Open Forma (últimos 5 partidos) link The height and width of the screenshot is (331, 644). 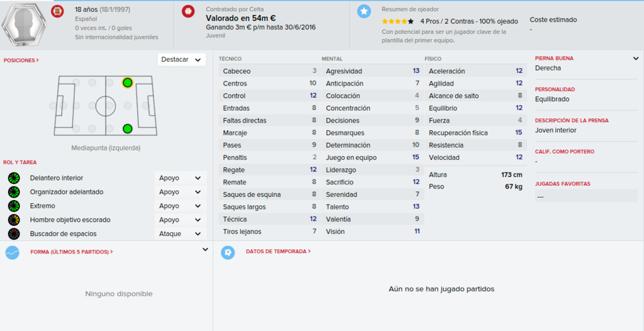pyautogui.click(x=72, y=252)
